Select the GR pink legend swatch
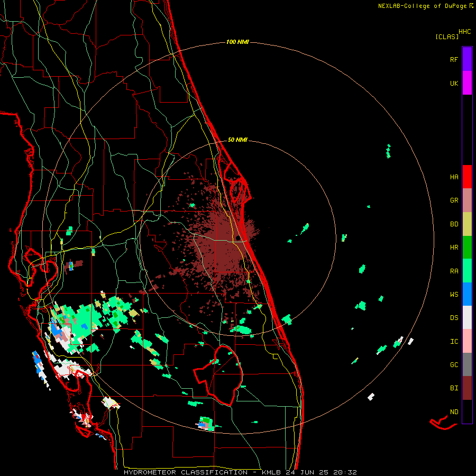Image resolution: width=476 pixels, height=476 pixels. click(x=467, y=200)
